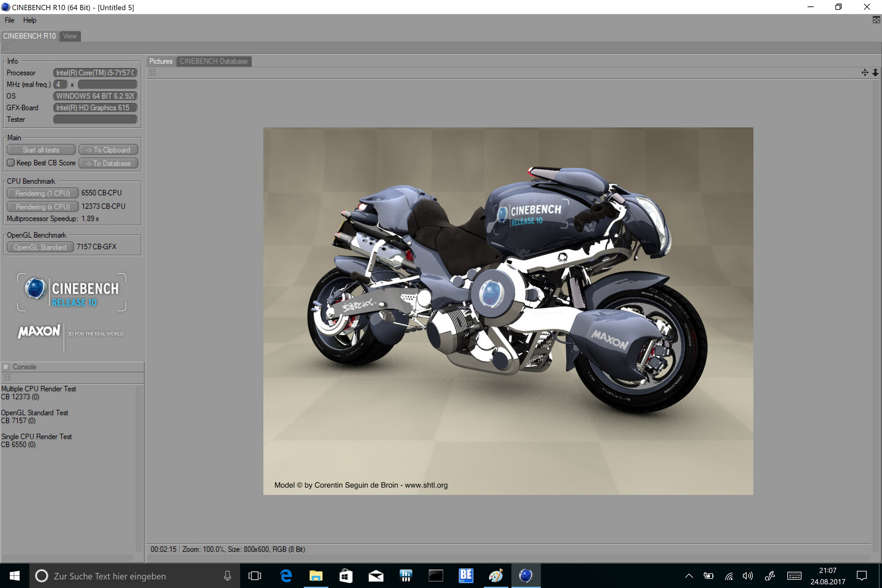
Task: Open the black window app in taskbar
Action: (436, 576)
